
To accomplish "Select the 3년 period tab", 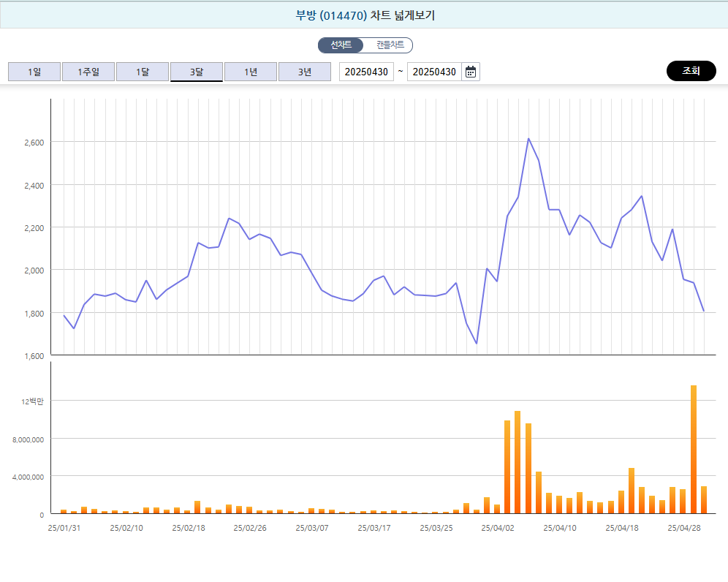I will pos(305,72).
